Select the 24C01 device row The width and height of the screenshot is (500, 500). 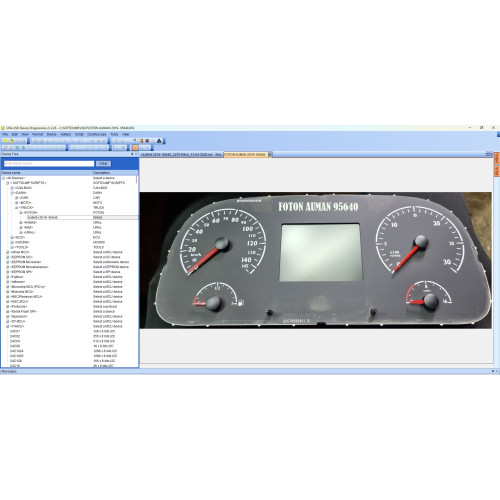[15, 331]
